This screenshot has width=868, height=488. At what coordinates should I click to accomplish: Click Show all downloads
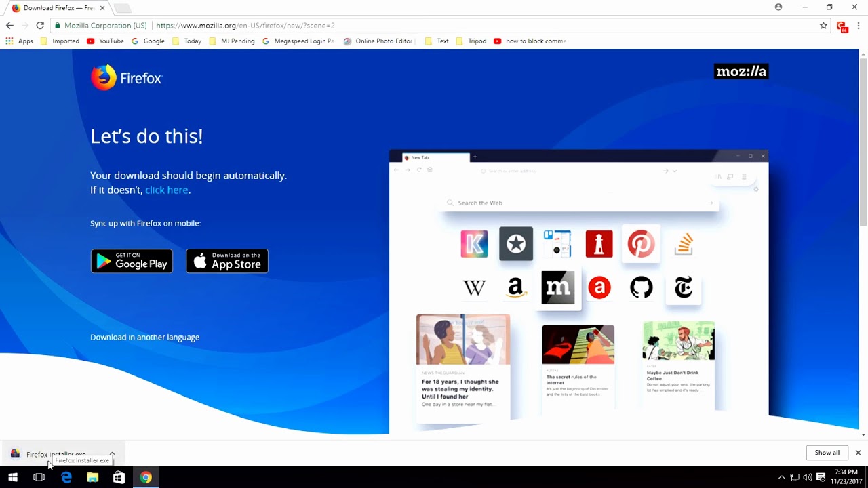(827, 453)
